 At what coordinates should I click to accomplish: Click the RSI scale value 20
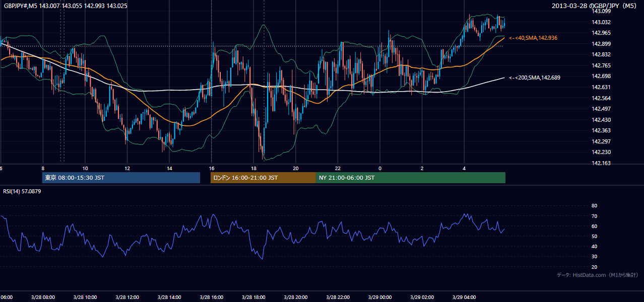pyautogui.click(x=594, y=267)
